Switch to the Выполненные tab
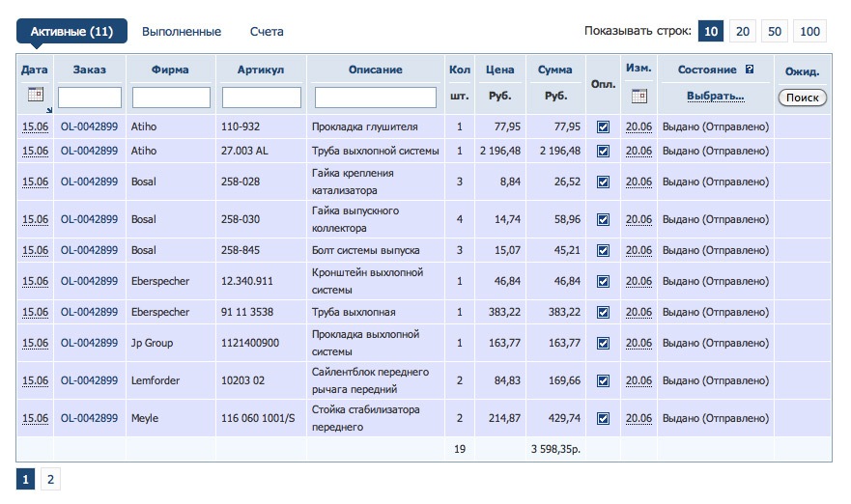The image size is (851, 504). [182, 32]
